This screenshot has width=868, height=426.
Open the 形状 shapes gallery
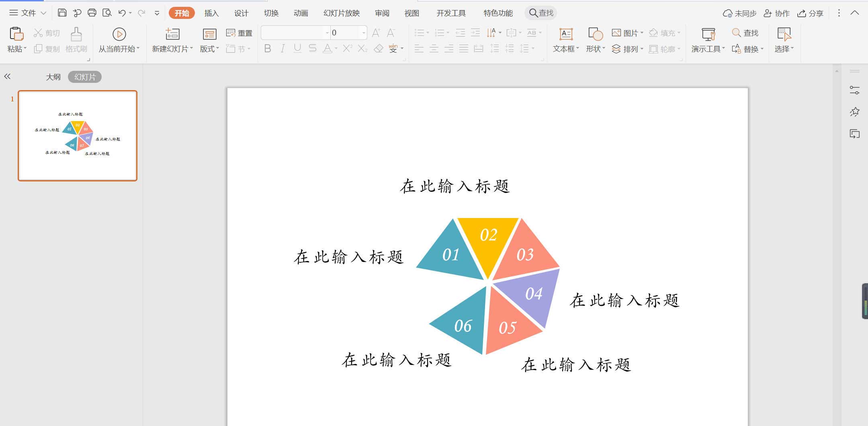point(595,40)
